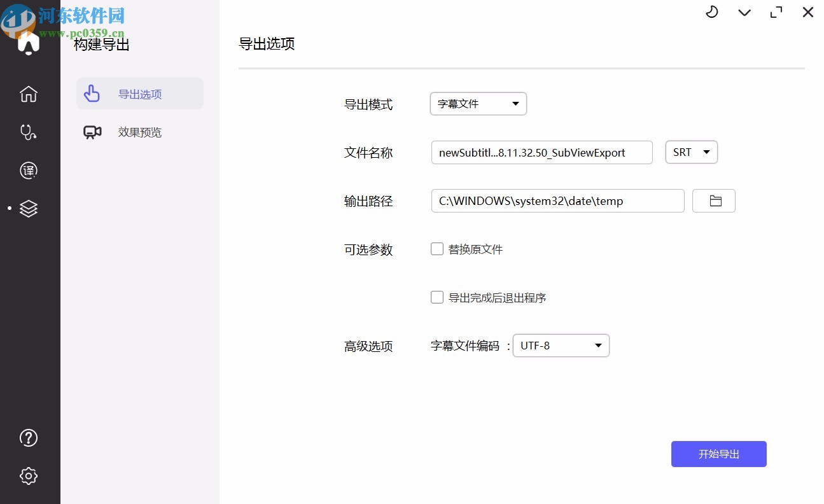Close the application window
The height and width of the screenshot is (504, 824).
[x=808, y=12]
